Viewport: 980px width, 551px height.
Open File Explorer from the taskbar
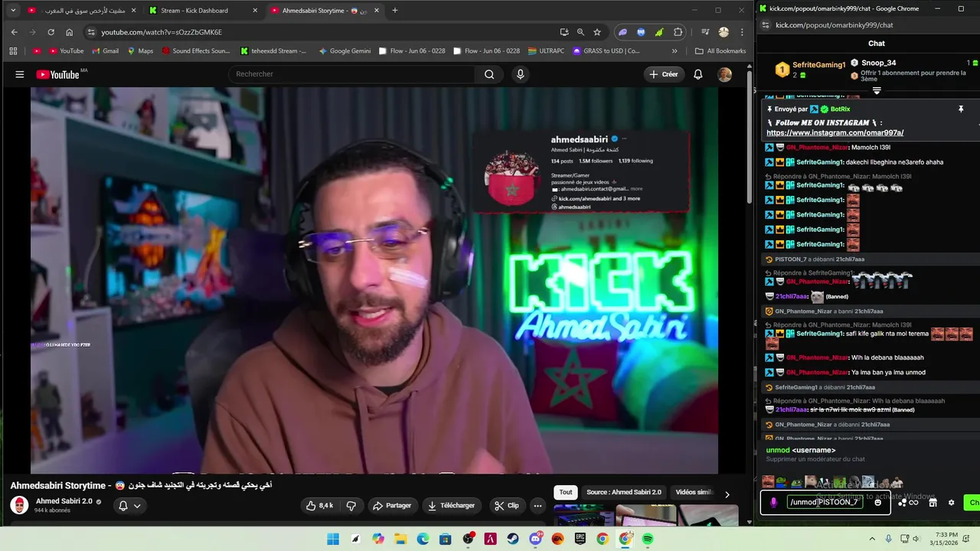pyautogui.click(x=400, y=540)
